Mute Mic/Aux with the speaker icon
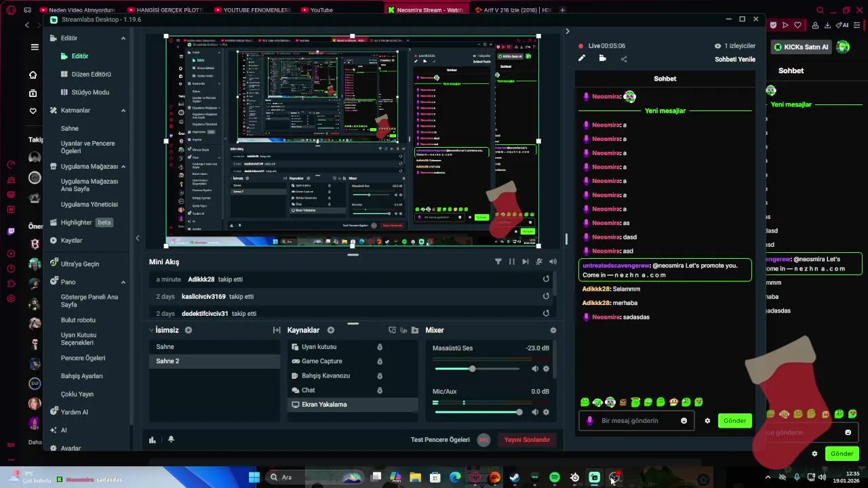 pos(535,412)
